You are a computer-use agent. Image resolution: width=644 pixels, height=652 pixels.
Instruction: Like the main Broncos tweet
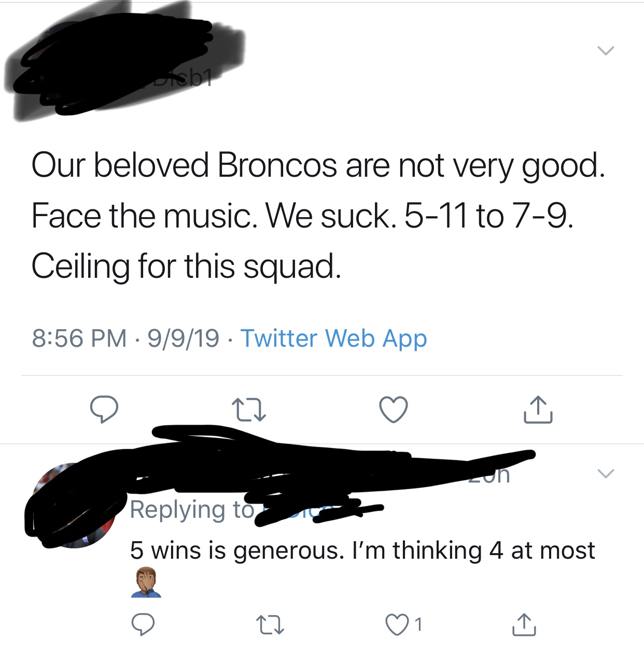[394, 409]
